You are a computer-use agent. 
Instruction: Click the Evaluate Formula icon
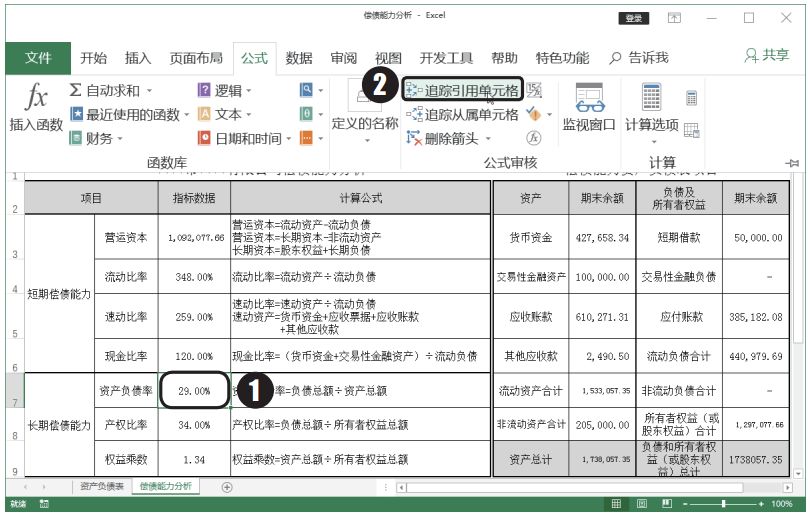(x=534, y=138)
